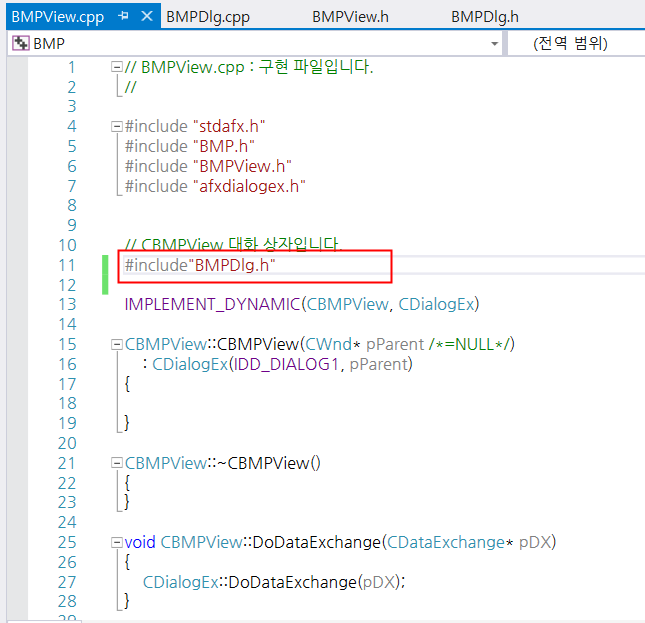This screenshot has height=623, width=645.
Task: Click the breakpoint margin beside line 16
Action: pos(17,364)
